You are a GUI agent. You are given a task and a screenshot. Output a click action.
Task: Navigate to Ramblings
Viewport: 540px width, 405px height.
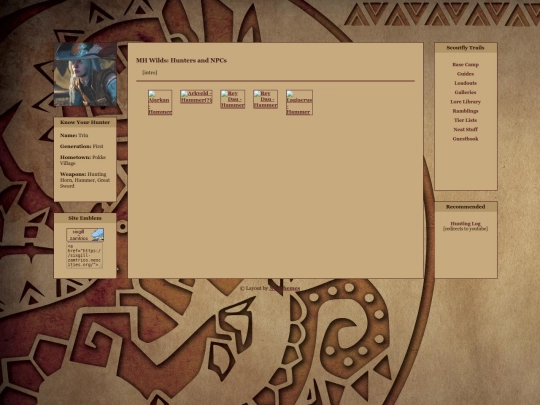point(465,111)
